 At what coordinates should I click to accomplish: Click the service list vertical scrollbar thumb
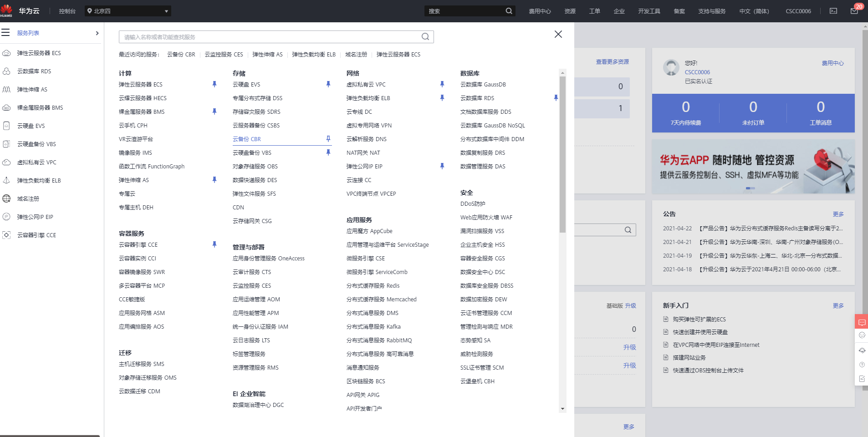(x=563, y=154)
